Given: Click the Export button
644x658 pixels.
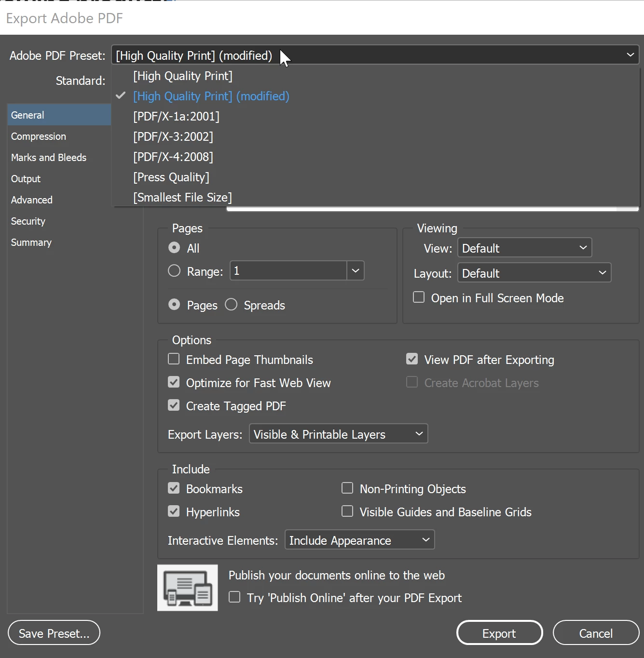Looking at the screenshot, I should [499, 633].
